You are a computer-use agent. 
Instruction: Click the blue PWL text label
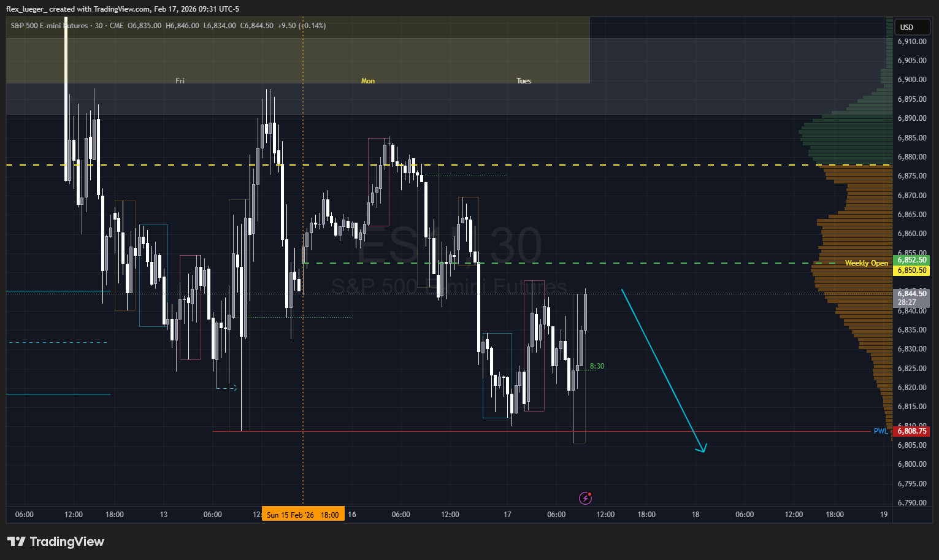pyautogui.click(x=880, y=431)
